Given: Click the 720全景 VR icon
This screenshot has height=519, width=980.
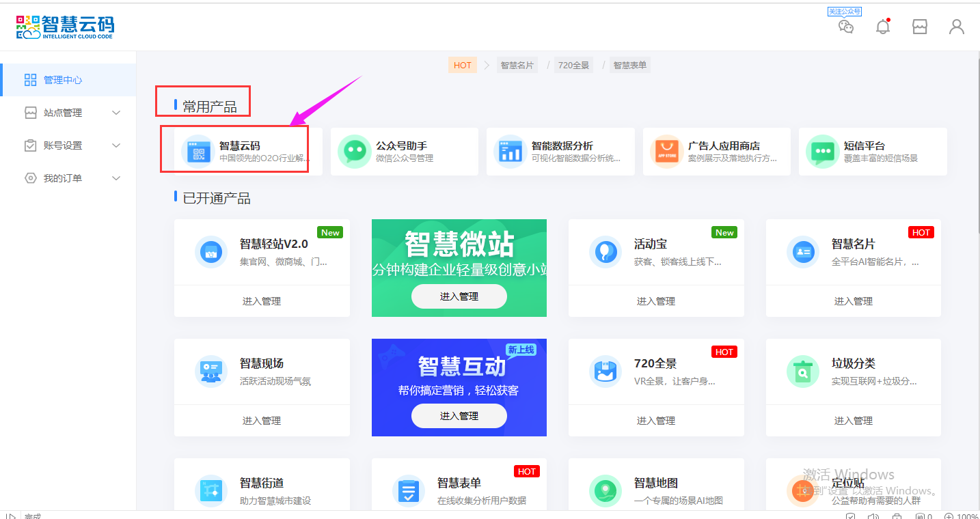Looking at the screenshot, I should tap(605, 372).
